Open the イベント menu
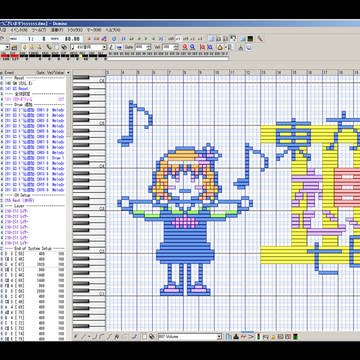The image size is (360, 360). point(19,31)
